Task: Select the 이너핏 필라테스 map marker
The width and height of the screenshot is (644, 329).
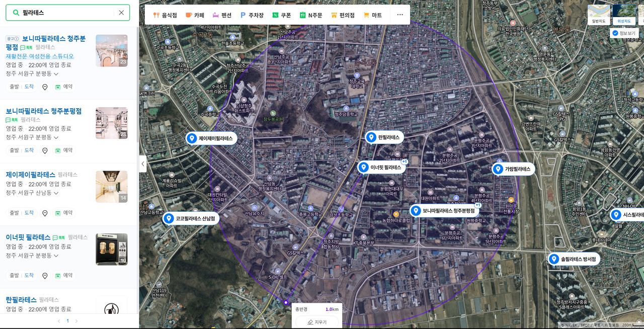Action: point(381,168)
